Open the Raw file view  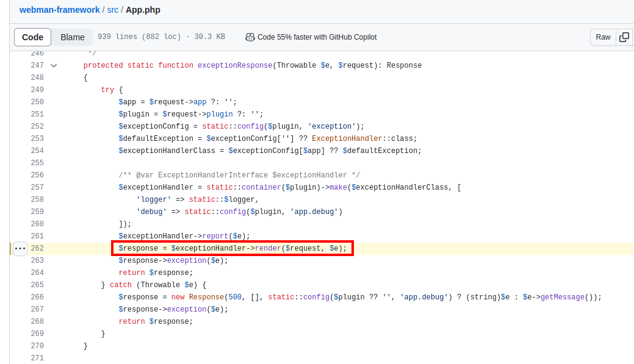[x=603, y=37]
